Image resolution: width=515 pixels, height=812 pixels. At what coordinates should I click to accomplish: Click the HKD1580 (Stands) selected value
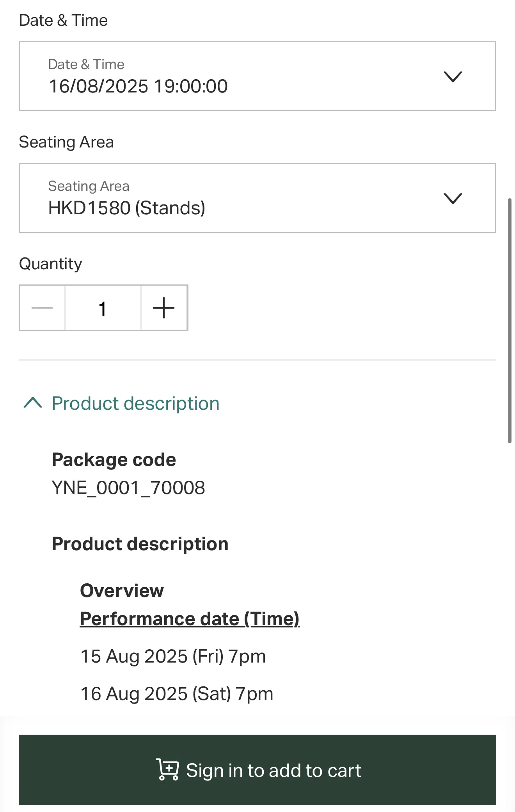tap(127, 208)
